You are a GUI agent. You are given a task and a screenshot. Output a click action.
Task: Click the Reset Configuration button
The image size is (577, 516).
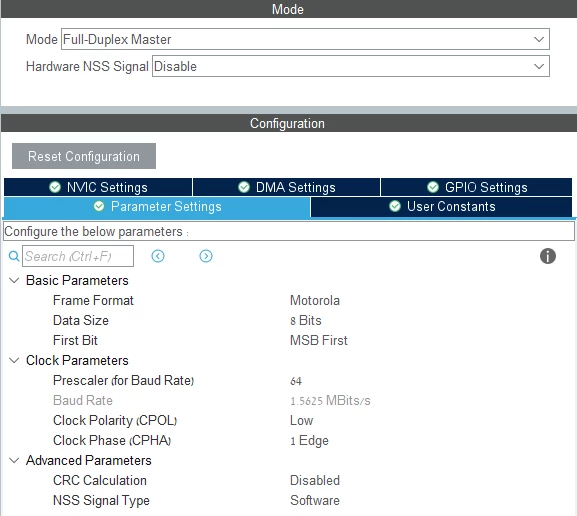[x=84, y=156]
